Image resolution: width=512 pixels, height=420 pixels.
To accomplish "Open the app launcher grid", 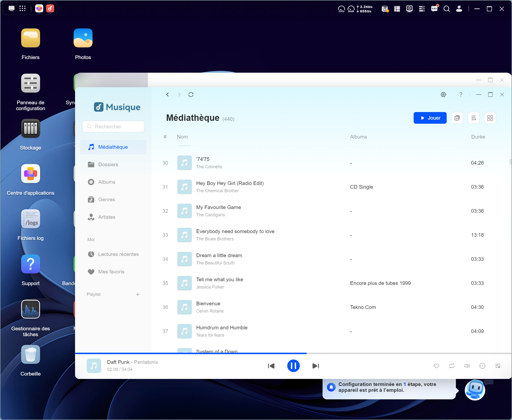I will (22, 9).
